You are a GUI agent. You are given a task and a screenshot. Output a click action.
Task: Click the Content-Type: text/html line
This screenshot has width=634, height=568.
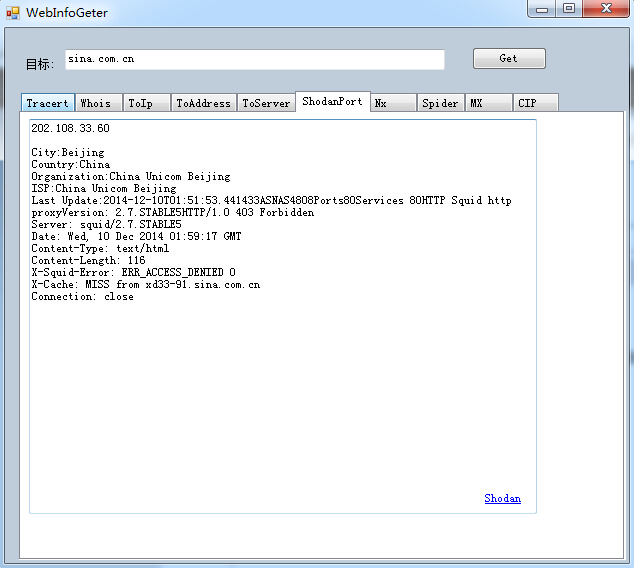pyautogui.click(x=100, y=249)
